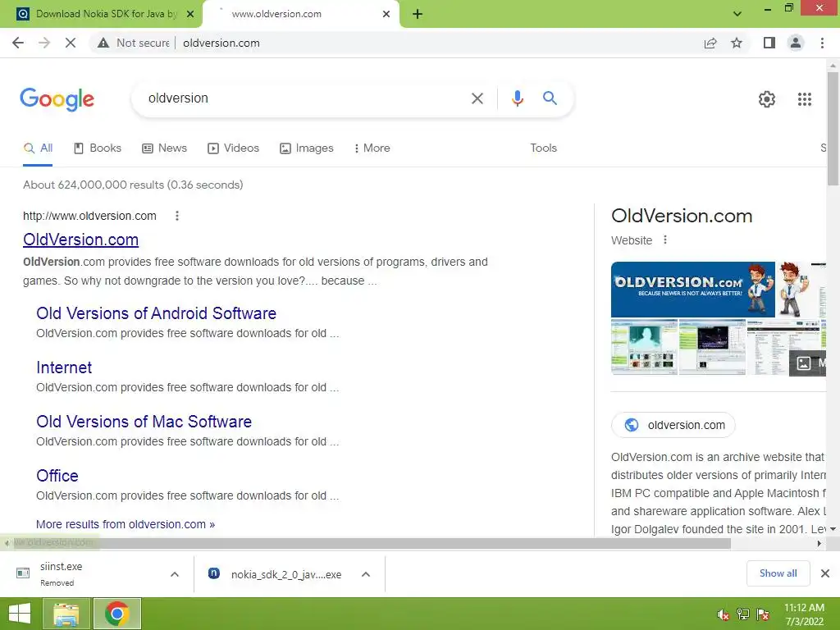Screen dimensions: 840x630
Task: Switch to Books results
Action: point(98,148)
